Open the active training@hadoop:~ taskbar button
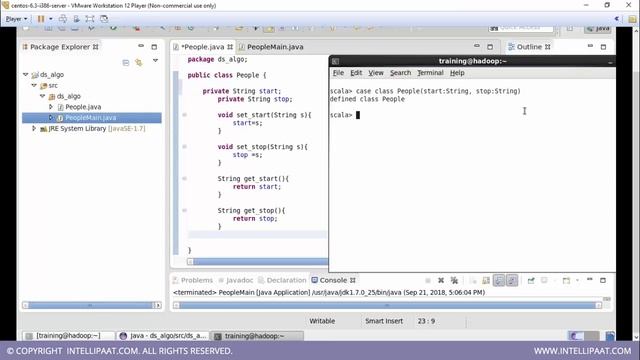The height and width of the screenshot is (360, 640). point(258,336)
